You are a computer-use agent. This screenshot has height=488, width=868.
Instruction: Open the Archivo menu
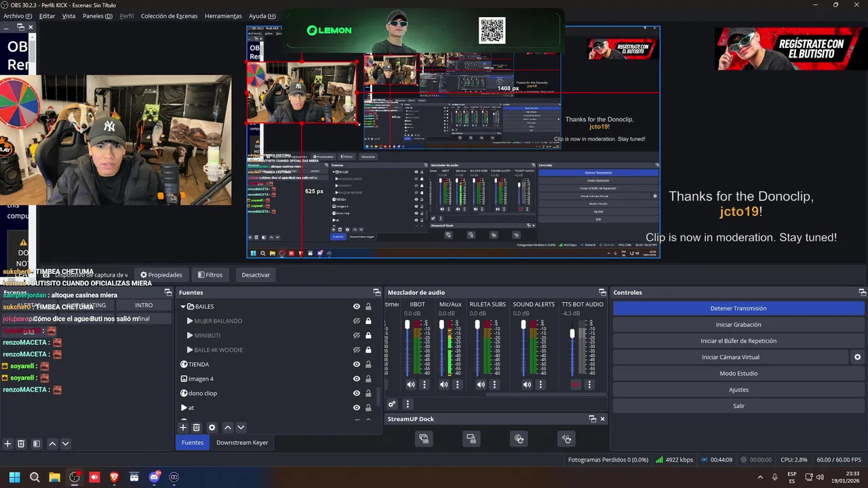point(18,16)
